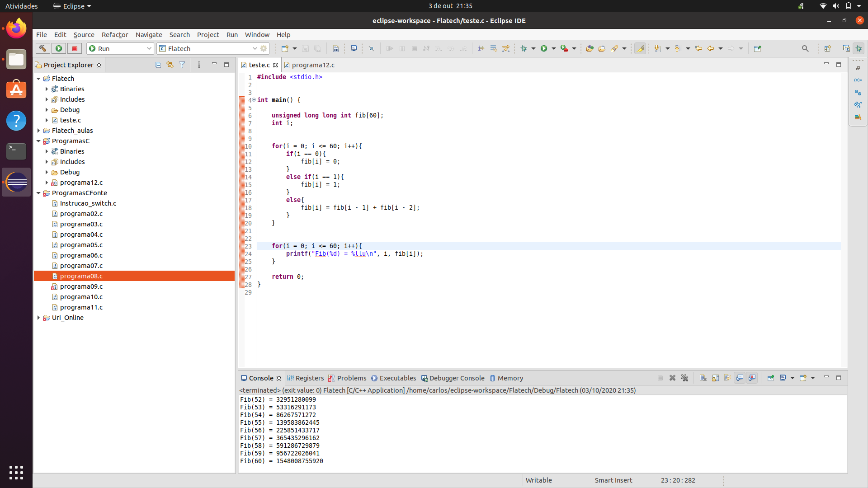Screen dimensions: 868x488
Task: Collapse the ProgramasCFonte project tree
Action: pos(38,193)
